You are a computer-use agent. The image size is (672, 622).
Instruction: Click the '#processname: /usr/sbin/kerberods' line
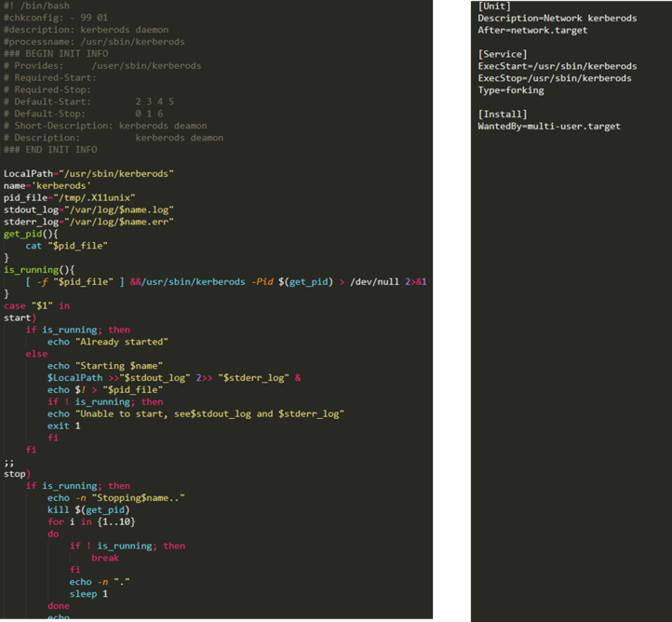point(94,42)
